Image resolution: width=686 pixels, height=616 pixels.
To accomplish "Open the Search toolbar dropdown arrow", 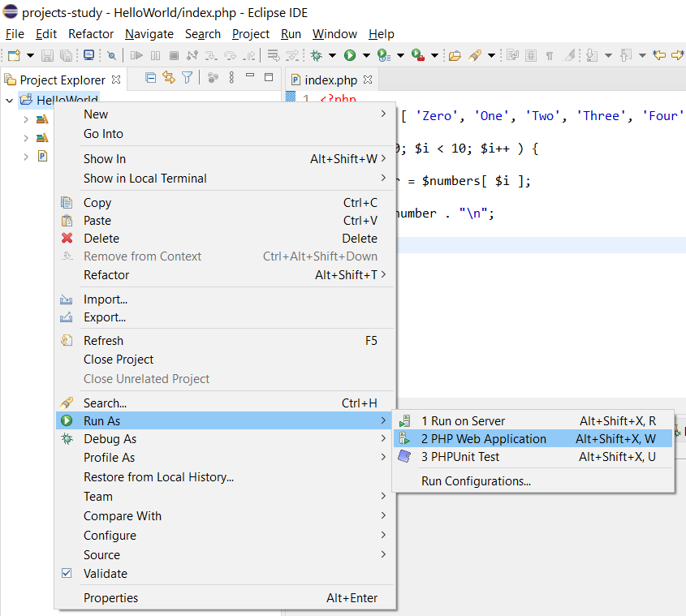I will pyautogui.click(x=491, y=55).
